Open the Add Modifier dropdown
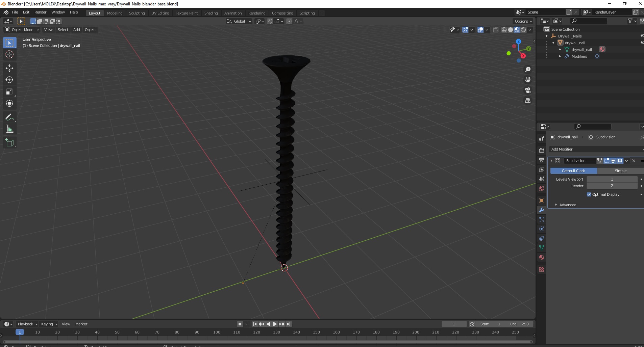 tap(596, 149)
